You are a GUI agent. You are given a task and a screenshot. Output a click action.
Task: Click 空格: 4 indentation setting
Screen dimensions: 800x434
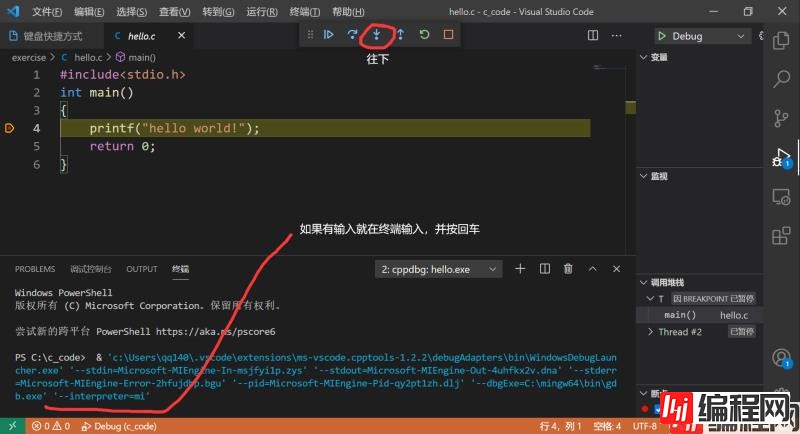[607, 426]
